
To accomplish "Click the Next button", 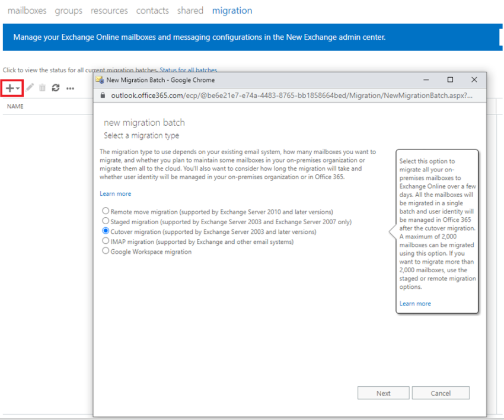I will (383, 393).
